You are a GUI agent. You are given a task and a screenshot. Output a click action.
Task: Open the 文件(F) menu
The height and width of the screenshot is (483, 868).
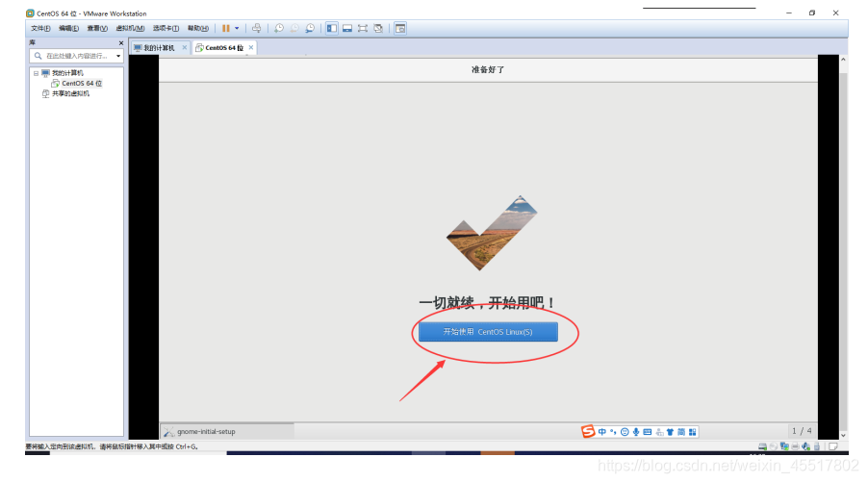40,28
